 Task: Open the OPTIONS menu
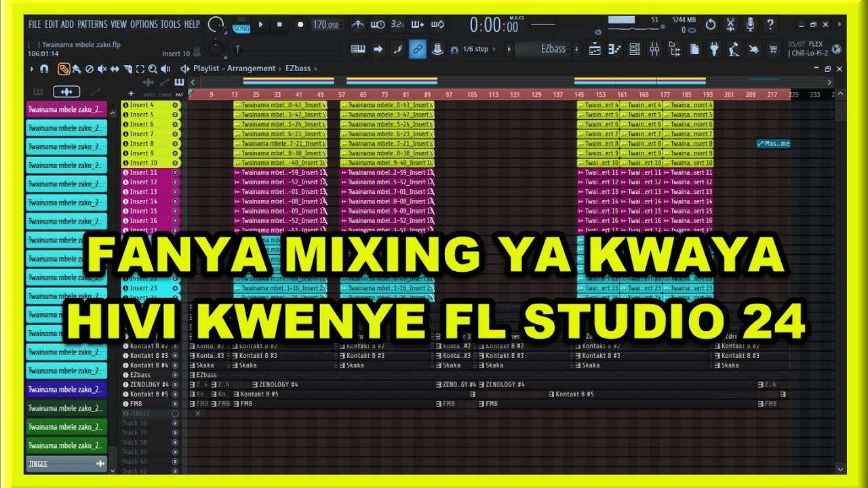tap(144, 24)
